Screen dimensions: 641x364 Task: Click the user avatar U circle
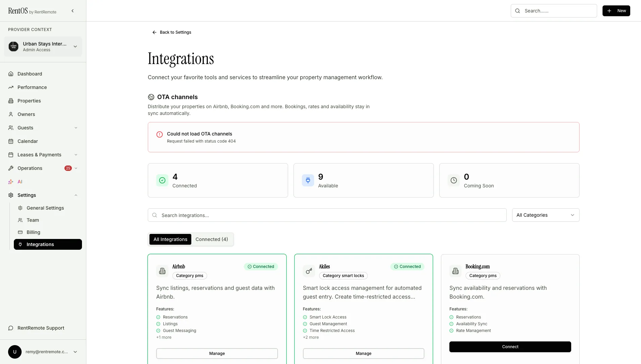15,352
